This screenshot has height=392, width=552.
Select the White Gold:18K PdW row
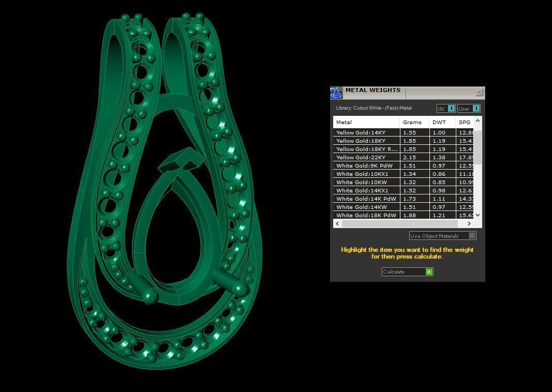[404, 215]
